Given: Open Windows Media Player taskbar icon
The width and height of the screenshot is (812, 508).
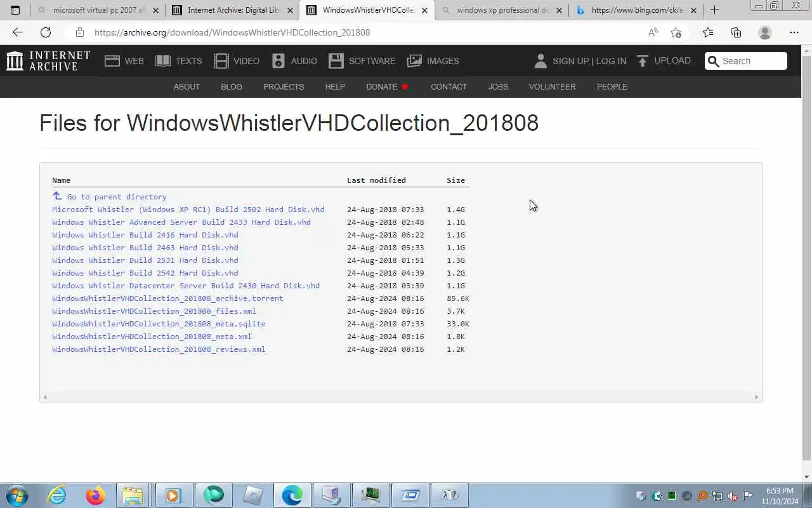Looking at the screenshot, I should click(173, 495).
